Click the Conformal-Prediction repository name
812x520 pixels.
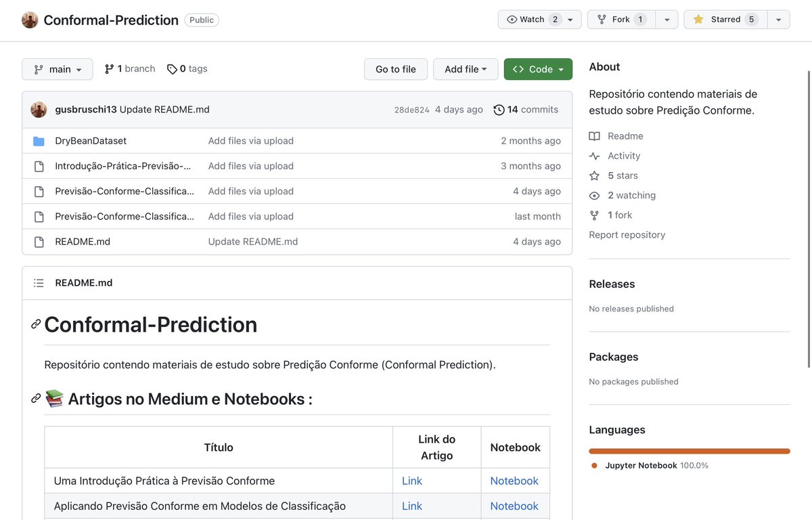(x=111, y=20)
